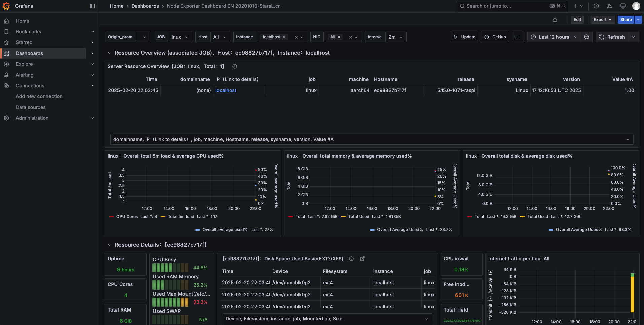Open external link icon on Disk Space panel
Image resolution: width=644 pixels, height=325 pixels.
click(362, 259)
